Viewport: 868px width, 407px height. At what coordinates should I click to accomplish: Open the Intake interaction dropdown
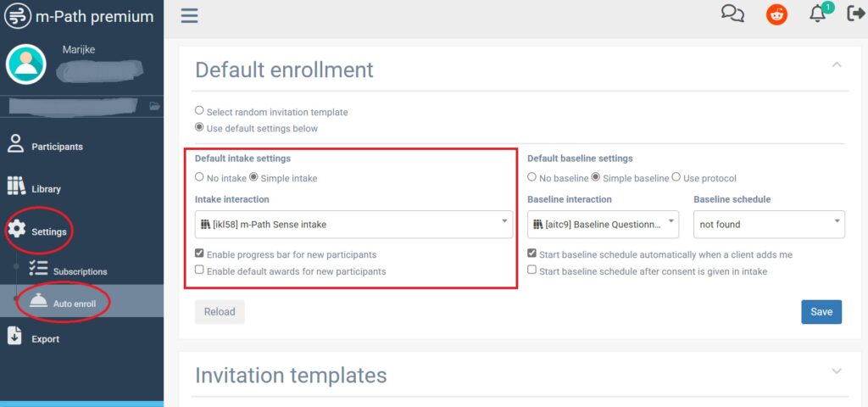(353, 224)
